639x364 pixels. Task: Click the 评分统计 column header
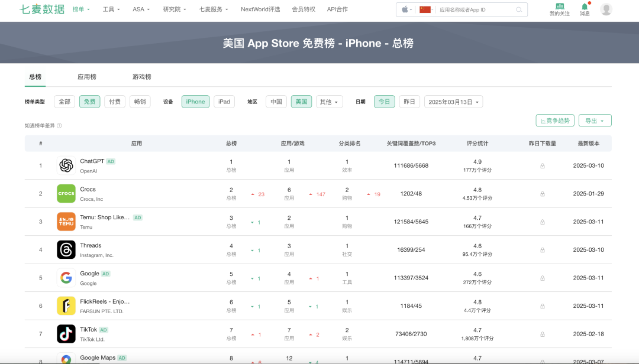click(x=477, y=144)
